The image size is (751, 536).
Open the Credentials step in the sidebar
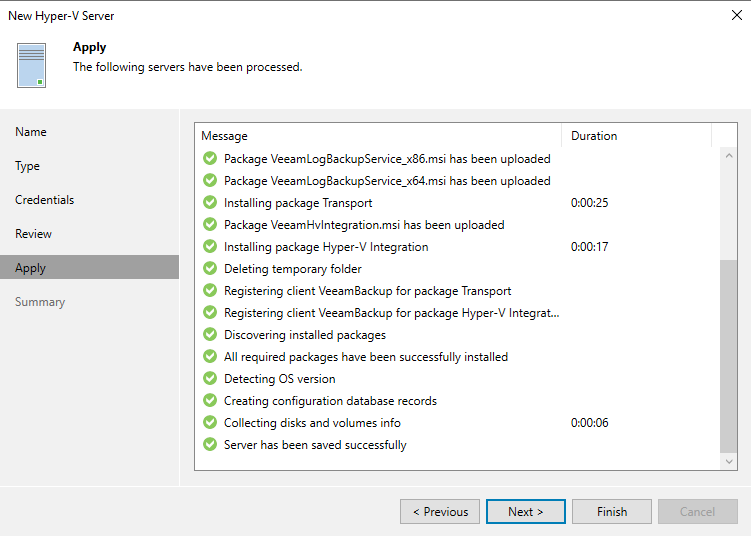click(45, 200)
